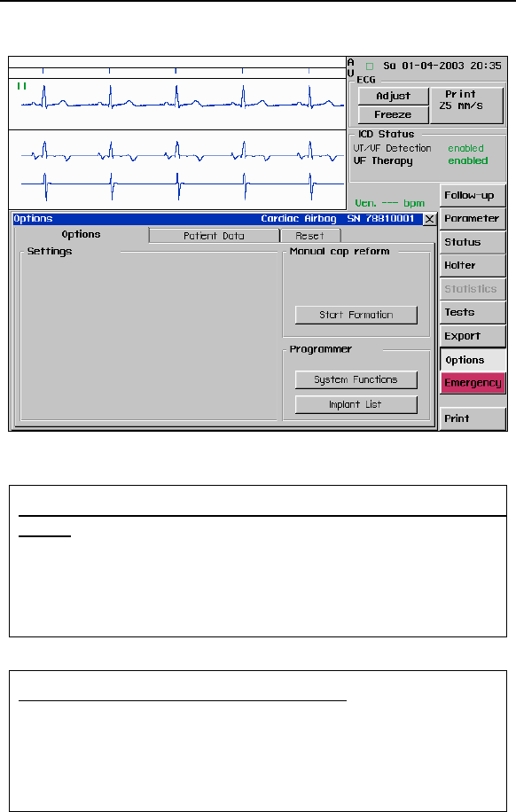Select the green lead II marker
The width and height of the screenshot is (516, 812).
22,86
